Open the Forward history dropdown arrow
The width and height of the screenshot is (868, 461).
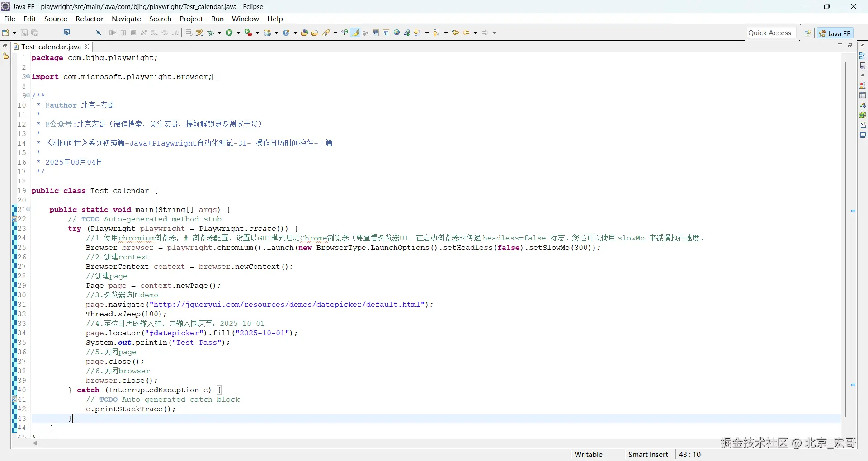coord(494,33)
